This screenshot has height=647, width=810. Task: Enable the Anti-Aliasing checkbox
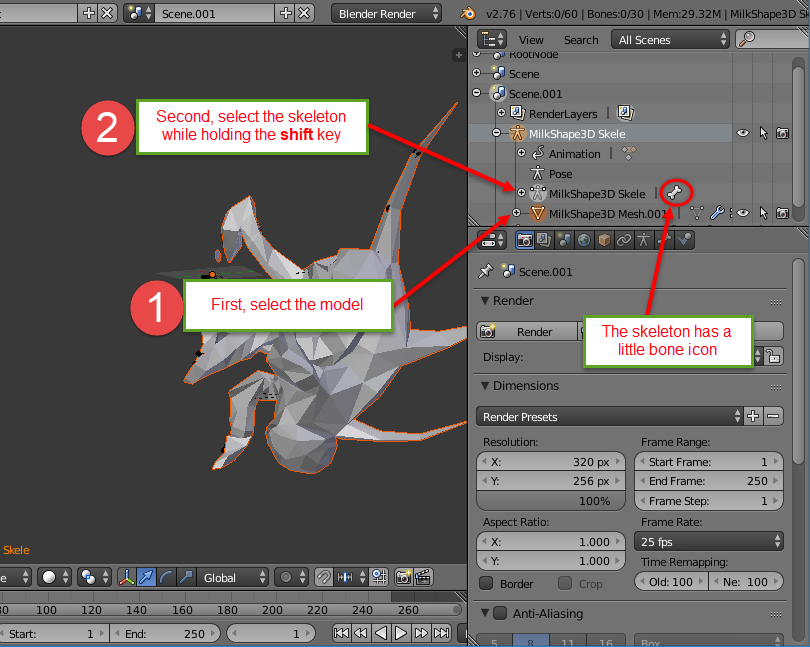click(500, 613)
